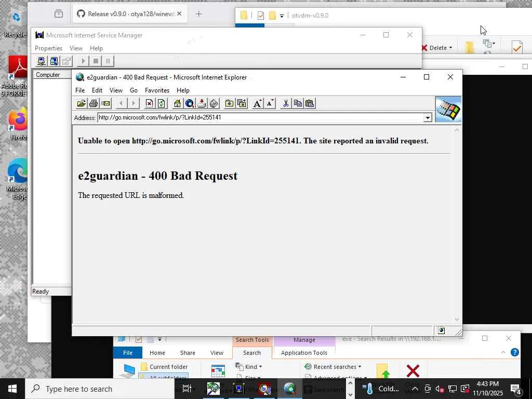Click the Windows Start button
Screen dimensions: 532x399
click(12, 389)
